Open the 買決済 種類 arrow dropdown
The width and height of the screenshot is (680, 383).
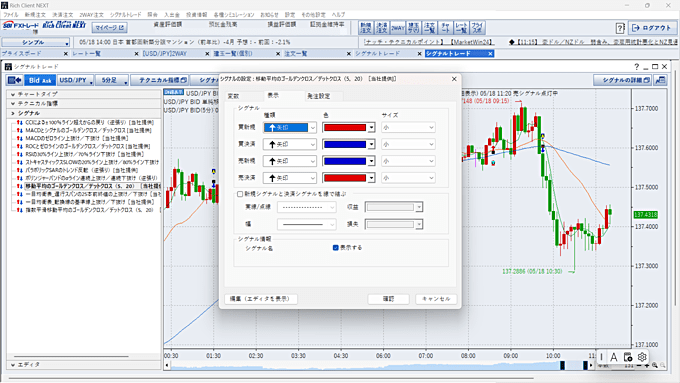click(x=290, y=144)
